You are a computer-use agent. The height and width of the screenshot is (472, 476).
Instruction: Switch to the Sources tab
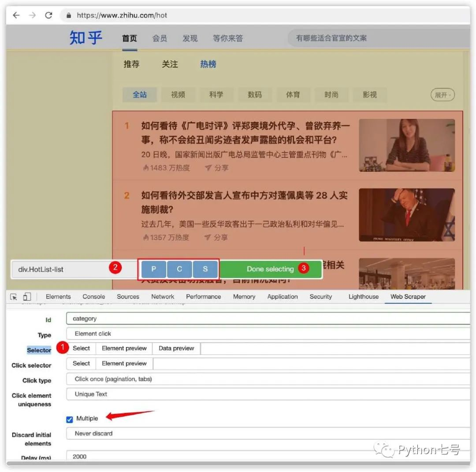(128, 297)
